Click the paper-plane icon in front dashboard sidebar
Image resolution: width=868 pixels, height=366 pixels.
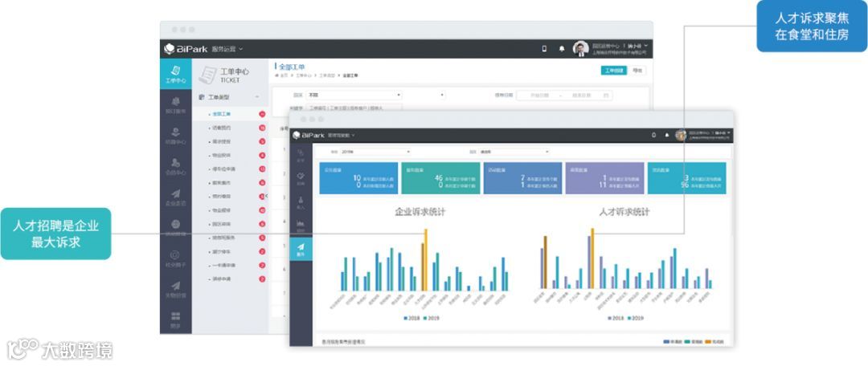pyautogui.click(x=301, y=250)
